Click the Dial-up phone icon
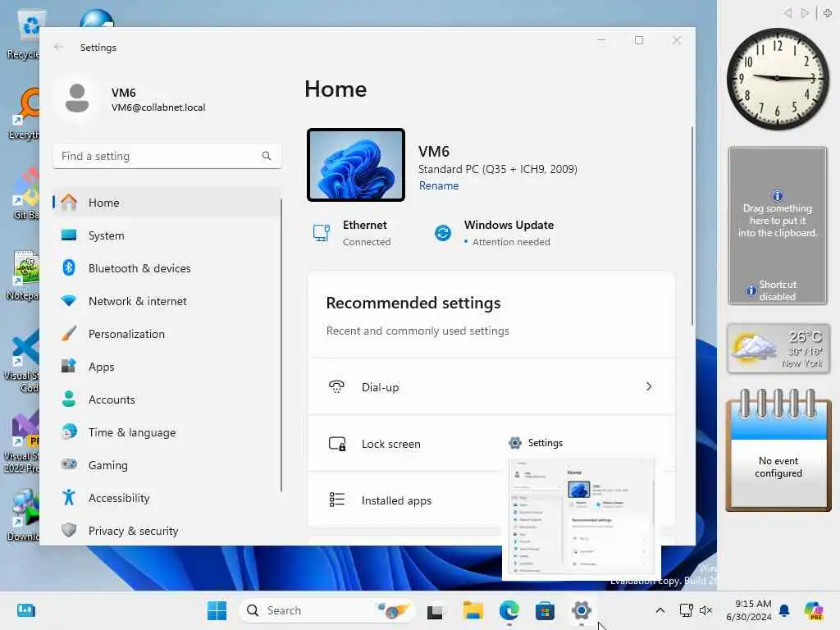This screenshot has width=840, height=630. click(336, 386)
